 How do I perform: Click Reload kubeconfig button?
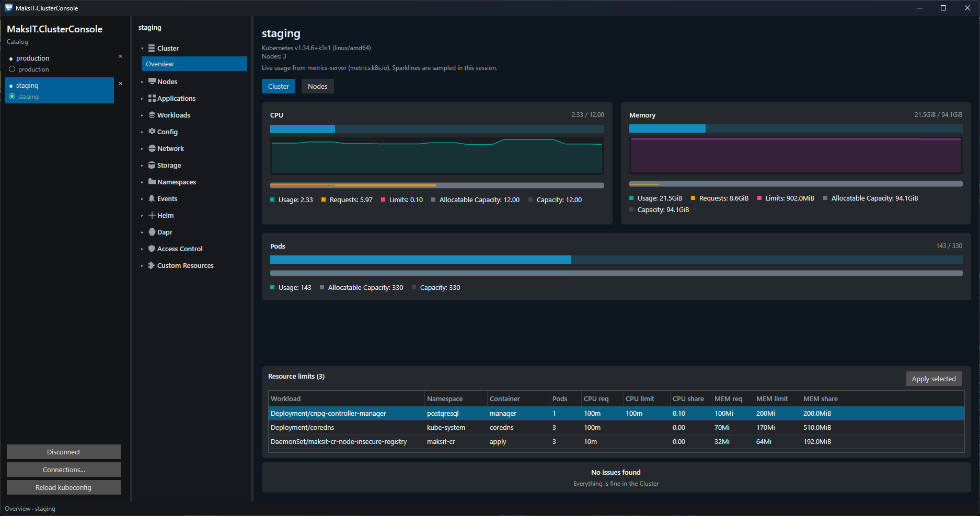(64, 487)
